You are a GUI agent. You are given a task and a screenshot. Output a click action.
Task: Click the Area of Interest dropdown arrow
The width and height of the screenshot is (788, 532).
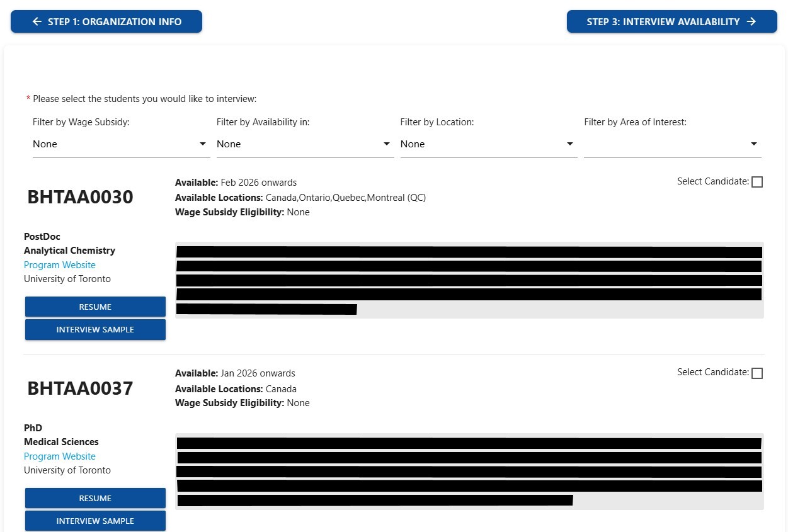(x=753, y=144)
